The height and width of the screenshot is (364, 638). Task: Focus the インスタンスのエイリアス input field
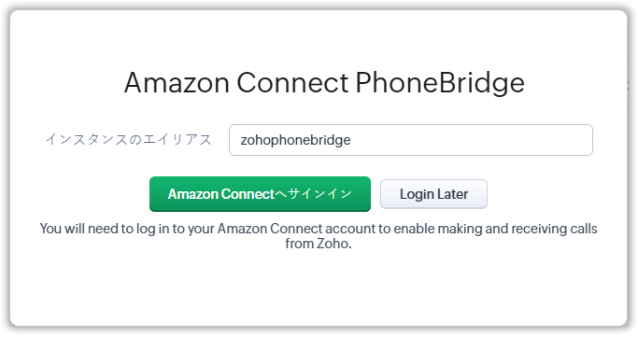click(x=411, y=140)
